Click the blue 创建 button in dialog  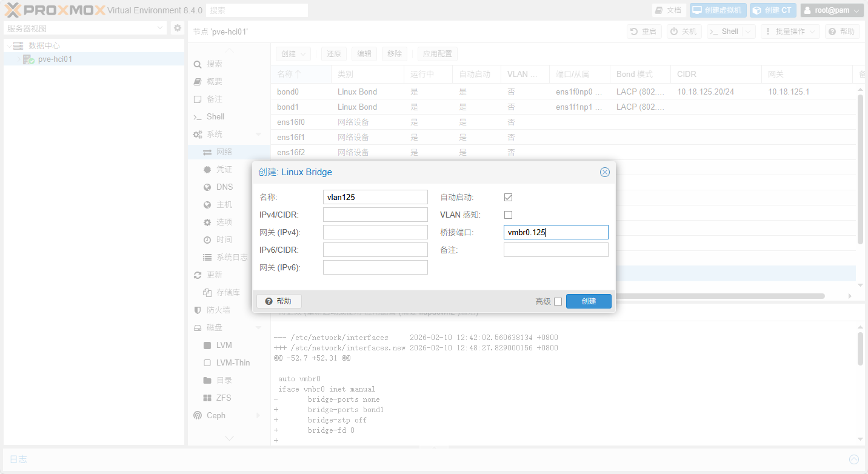click(589, 301)
